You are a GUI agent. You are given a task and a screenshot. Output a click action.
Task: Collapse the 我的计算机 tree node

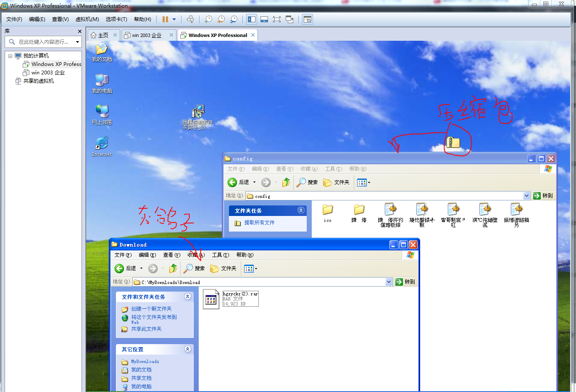10,56
